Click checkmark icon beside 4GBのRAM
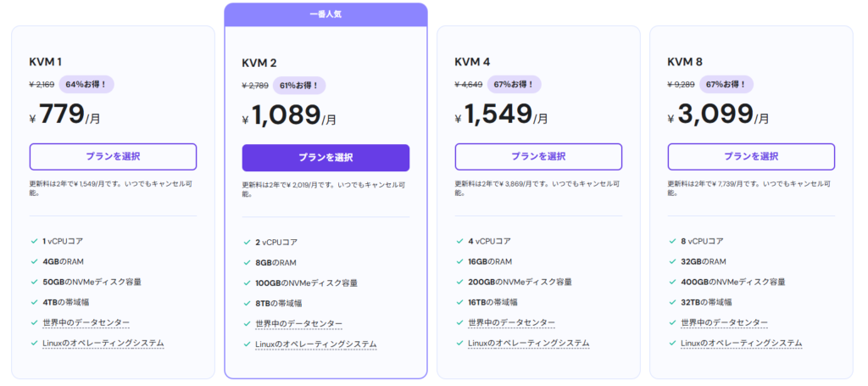This screenshot has width=868, height=386. (x=33, y=261)
